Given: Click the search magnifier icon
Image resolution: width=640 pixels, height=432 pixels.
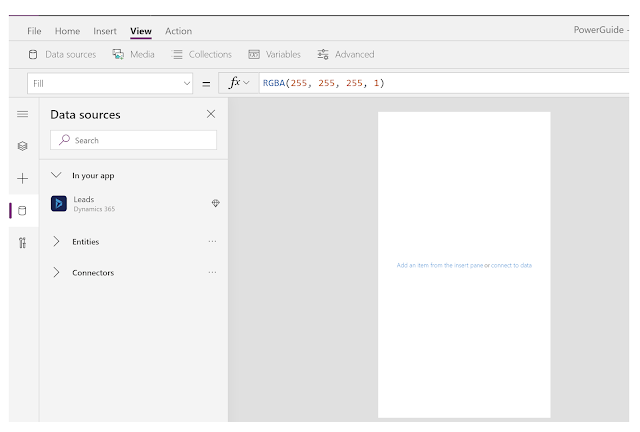Looking at the screenshot, I should pyautogui.click(x=64, y=140).
